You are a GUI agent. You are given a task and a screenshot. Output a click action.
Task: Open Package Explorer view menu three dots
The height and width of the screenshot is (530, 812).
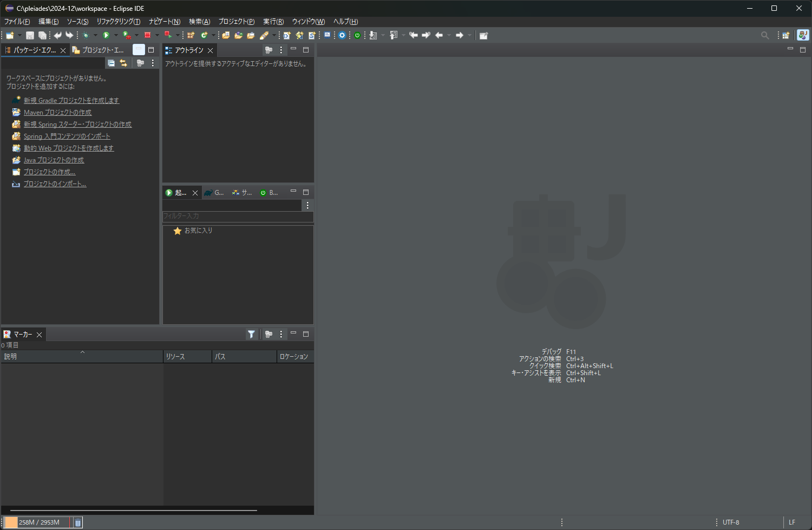[x=153, y=63]
